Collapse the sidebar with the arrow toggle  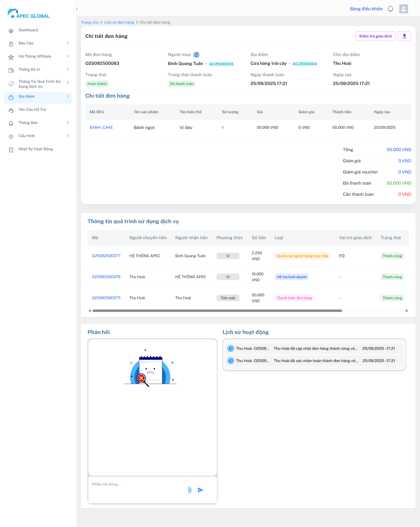[x=77, y=9]
